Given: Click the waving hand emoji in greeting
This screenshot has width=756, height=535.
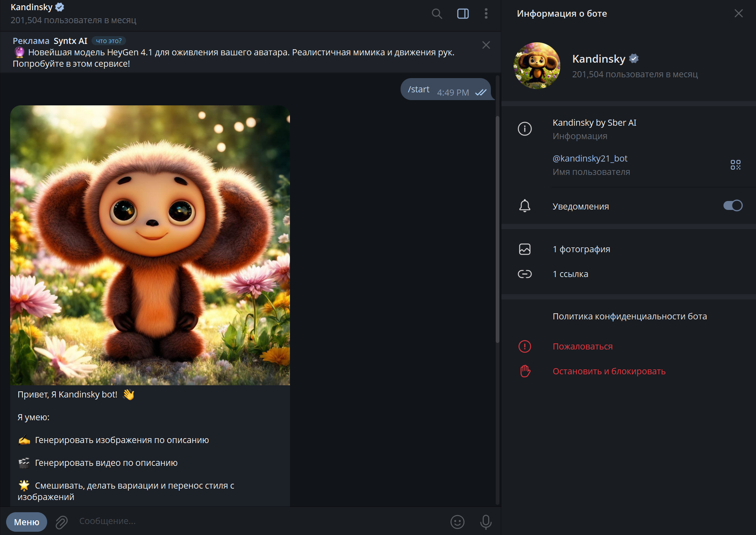Looking at the screenshot, I should point(129,394).
